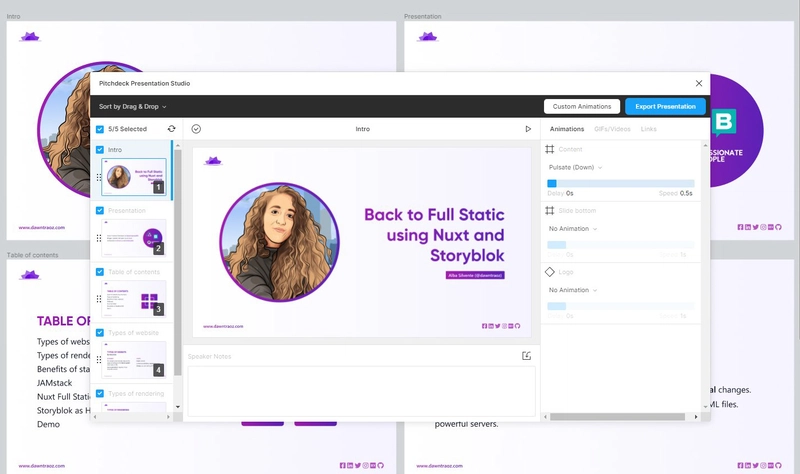Click the animations panel horizontal scrollbar

pos(617,417)
